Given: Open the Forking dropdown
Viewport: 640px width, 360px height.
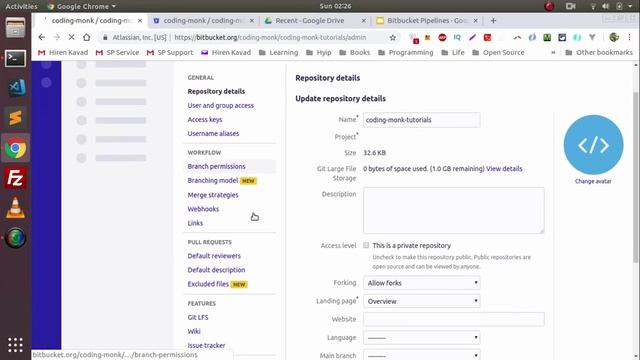Looking at the screenshot, I should [422, 283].
